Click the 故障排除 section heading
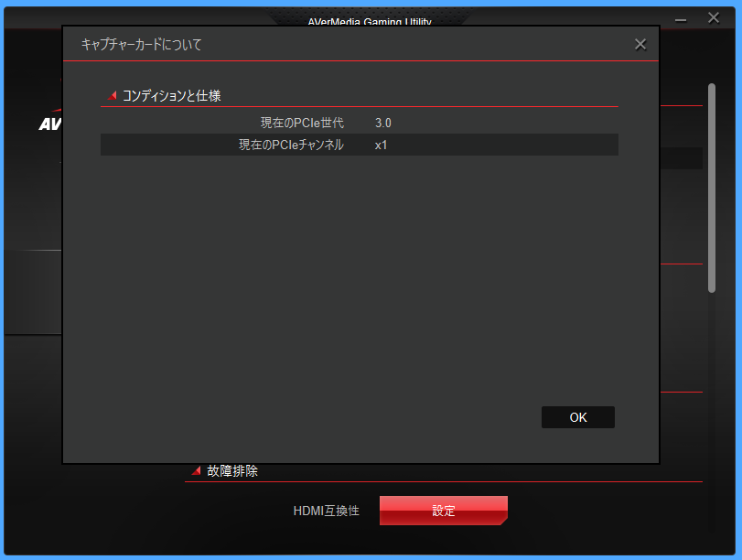 coord(232,471)
